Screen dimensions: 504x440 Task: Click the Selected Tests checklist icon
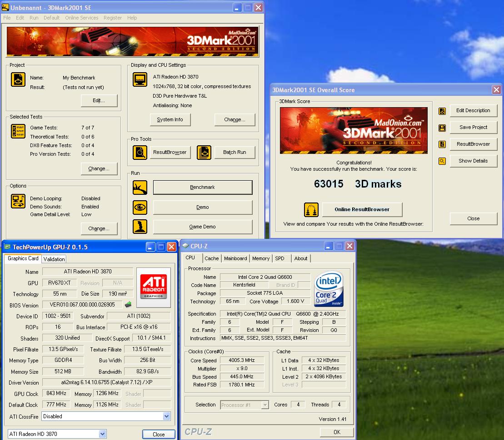18,131
